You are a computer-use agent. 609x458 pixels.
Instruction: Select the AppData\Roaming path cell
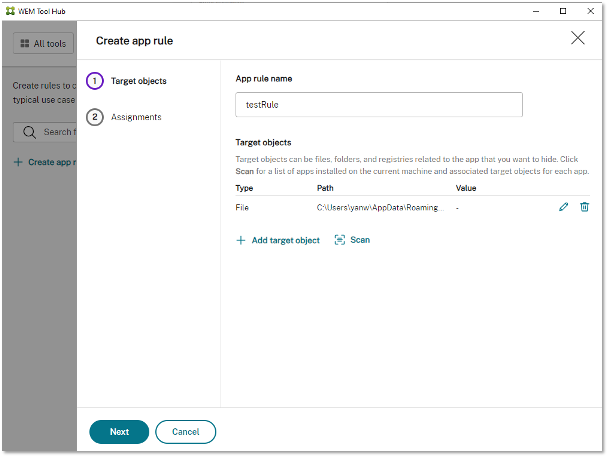377,207
